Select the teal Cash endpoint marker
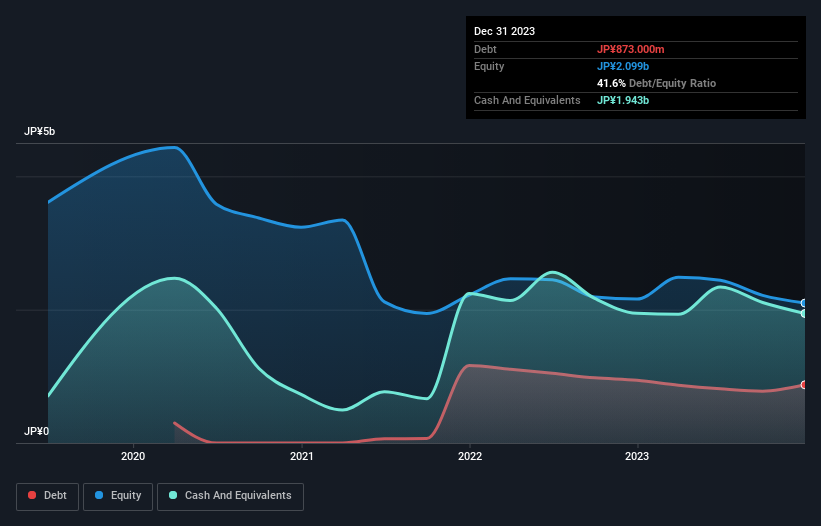 (x=804, y=314)
